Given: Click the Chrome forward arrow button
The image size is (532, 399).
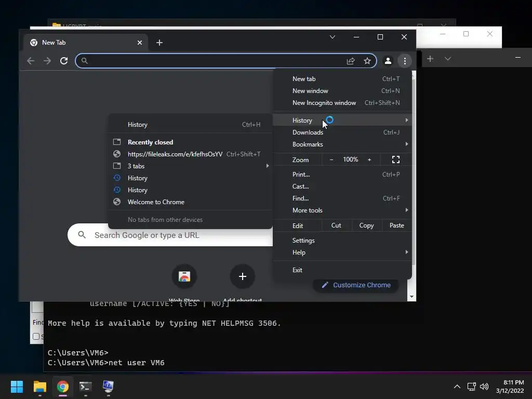Looking at the screenshot, I should point(47,61).
